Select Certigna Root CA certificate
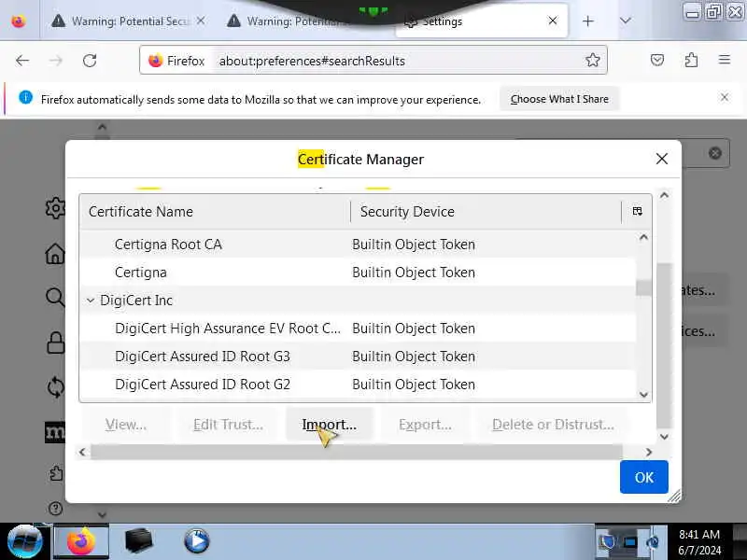The height and width of the screenshot is (560, 747). 358,245
